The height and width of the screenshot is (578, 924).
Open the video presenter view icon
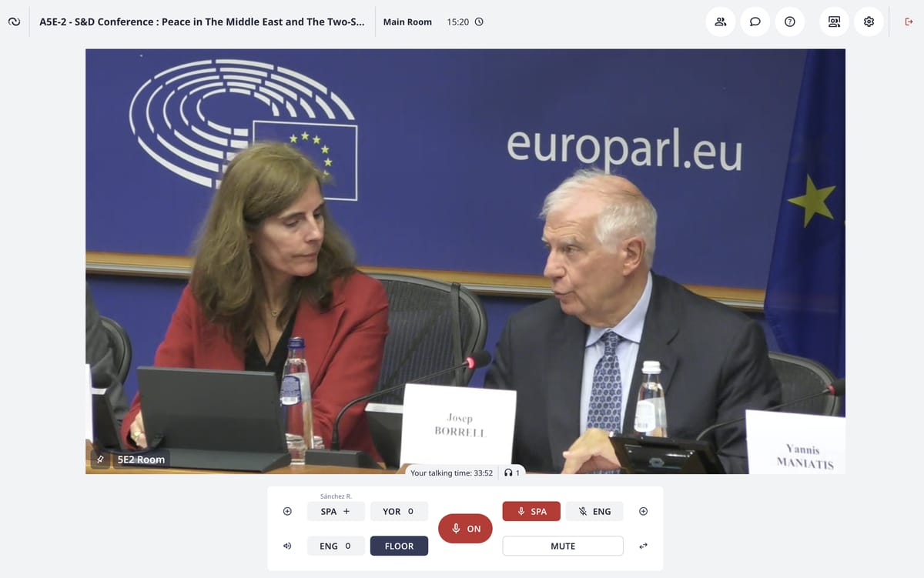[x=834, y=22]
